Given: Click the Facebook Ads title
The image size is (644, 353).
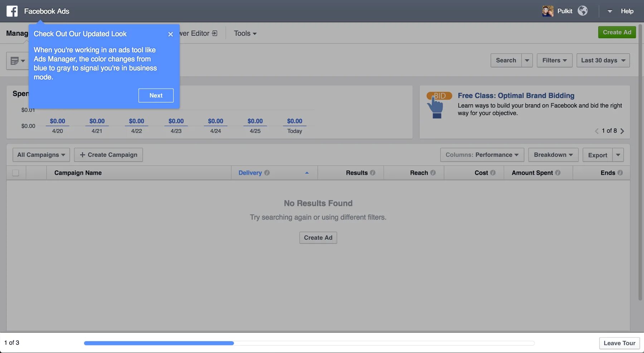Looking at the screenshot, I should pyautogui.click(x=47, y=11).
